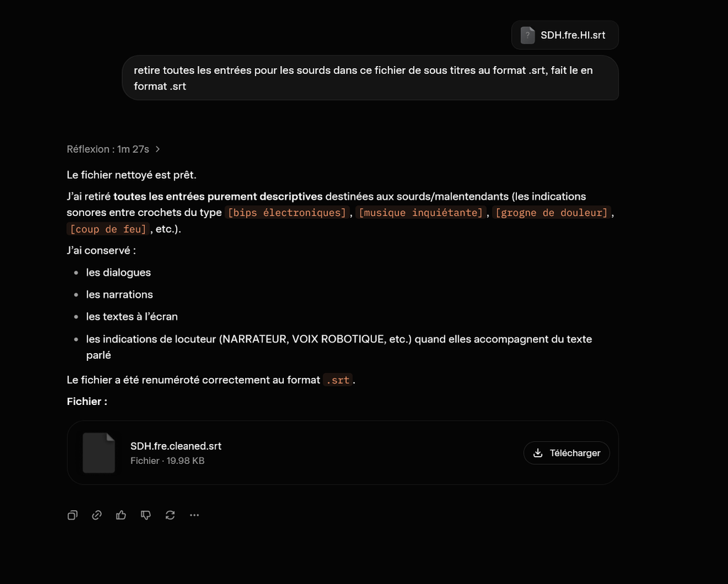Image resolution: width=728 pixels, height=584 pixels.
Task: Copy the response with the copy icon
Action: (x=73, y=515)
